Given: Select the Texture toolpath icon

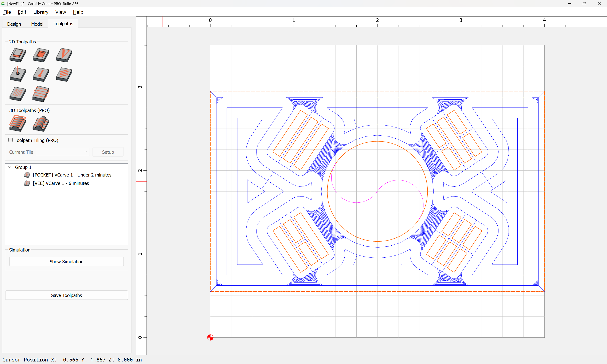Looking at the screenshot, I should [x=64, y=74].
